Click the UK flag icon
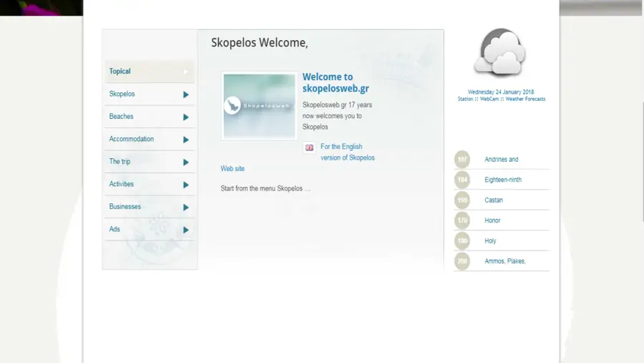 [309, 147]
